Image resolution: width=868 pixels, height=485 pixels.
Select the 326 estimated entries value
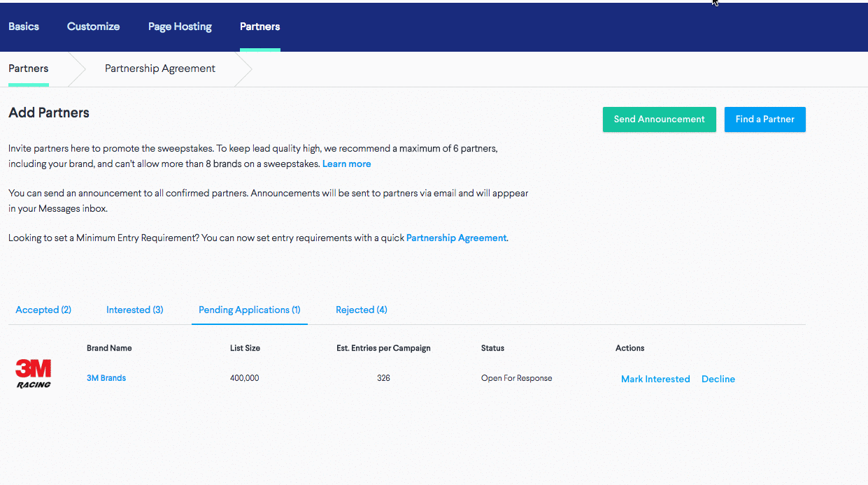pos(383,378)
